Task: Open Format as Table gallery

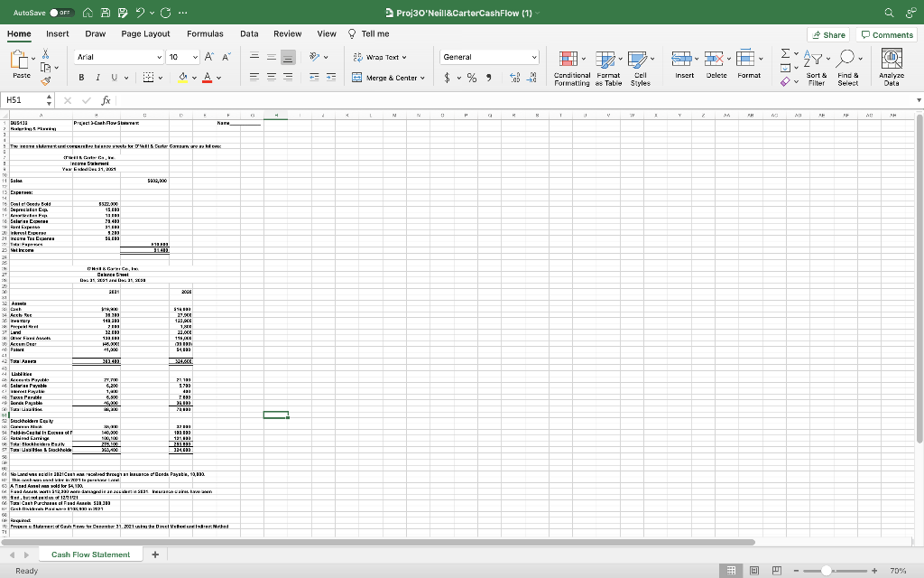Action: (x=608, y=69)
